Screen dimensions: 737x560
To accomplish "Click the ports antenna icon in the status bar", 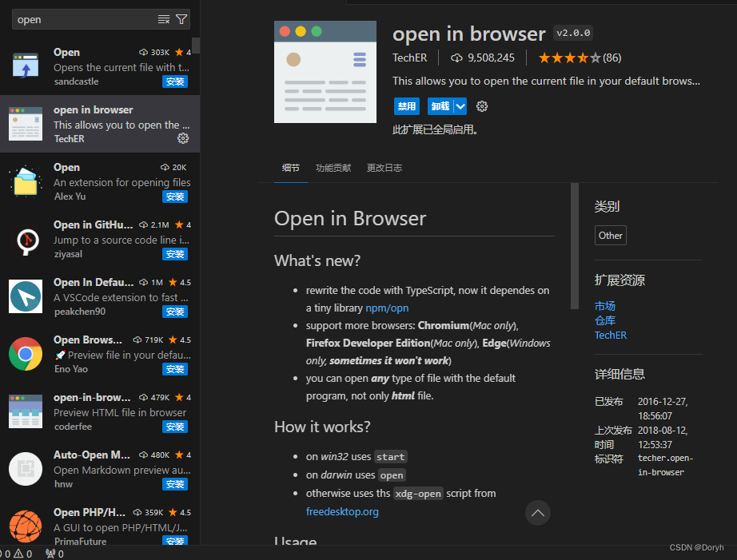I will (x=50, y=554).
